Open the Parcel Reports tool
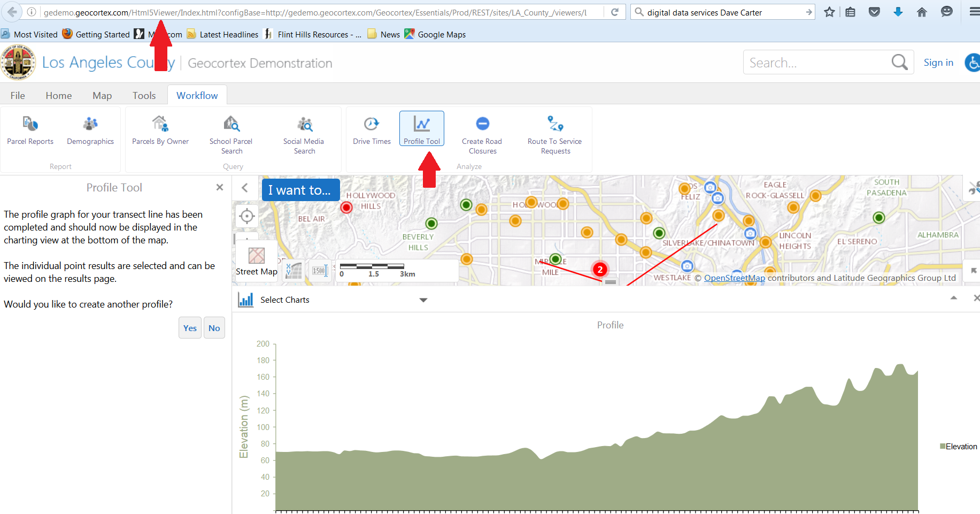The height and width of the screenshot is (514, 980). (30, 131)
